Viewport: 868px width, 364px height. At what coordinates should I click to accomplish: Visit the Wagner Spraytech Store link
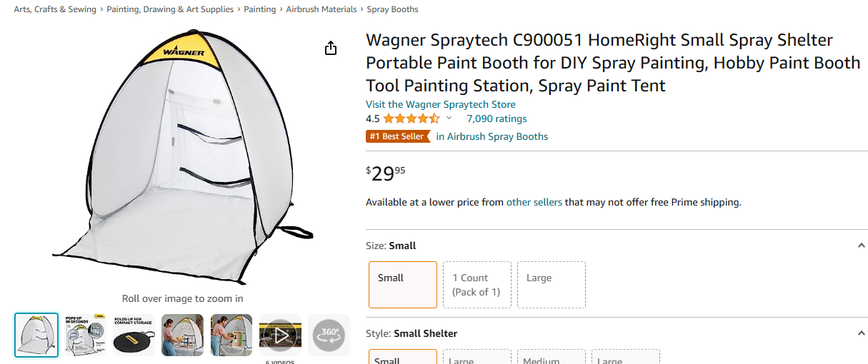tap(440, 104)
